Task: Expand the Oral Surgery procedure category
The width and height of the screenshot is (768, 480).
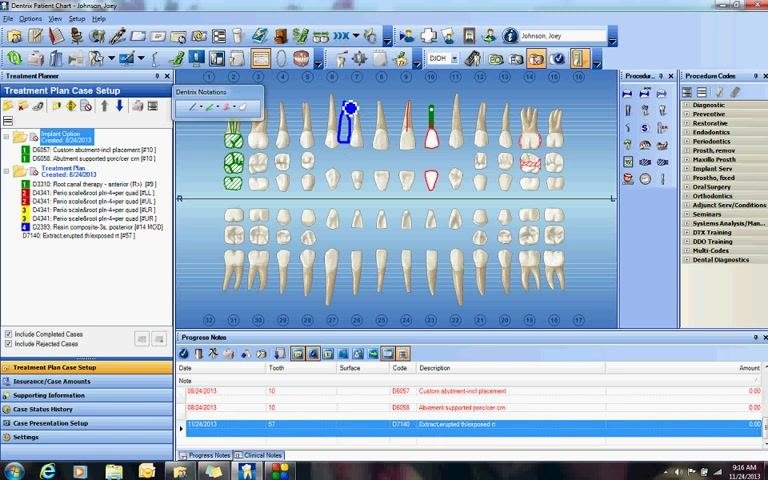Action: pos(686,187)
